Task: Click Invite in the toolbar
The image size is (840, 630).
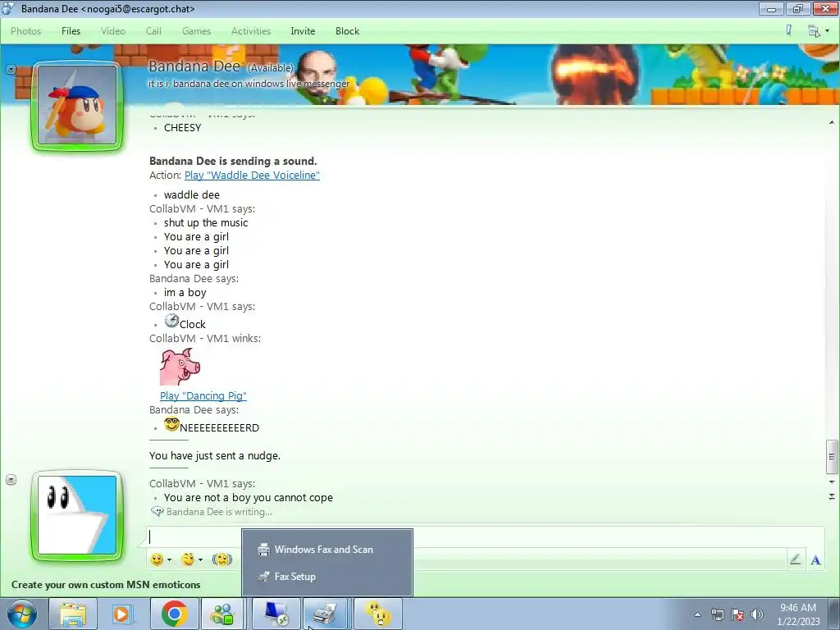Action: tap(303, 31)
